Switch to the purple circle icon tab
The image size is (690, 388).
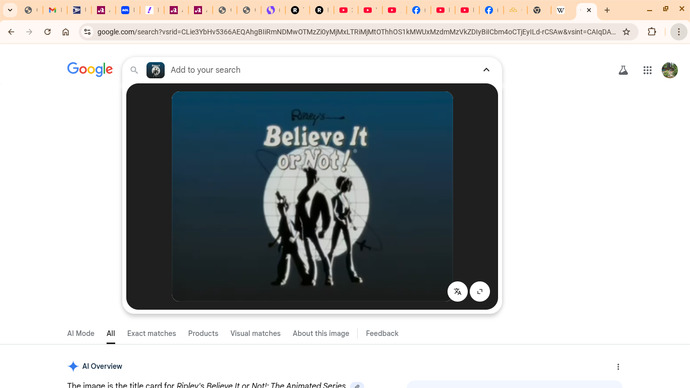coord(271,10)
